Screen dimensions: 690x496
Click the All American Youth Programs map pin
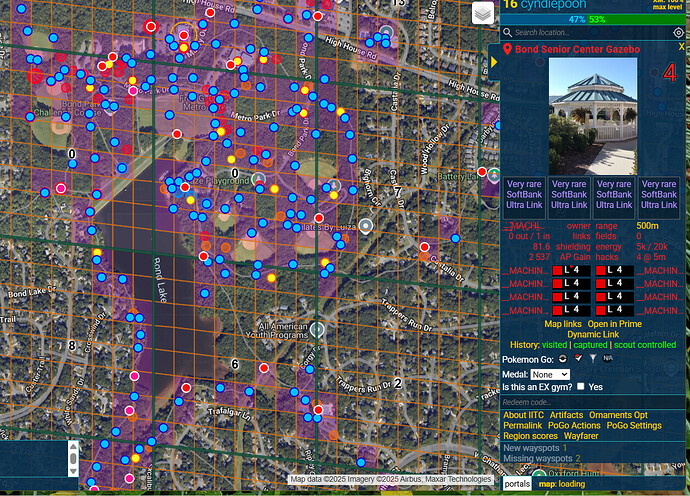coord(317,330)
